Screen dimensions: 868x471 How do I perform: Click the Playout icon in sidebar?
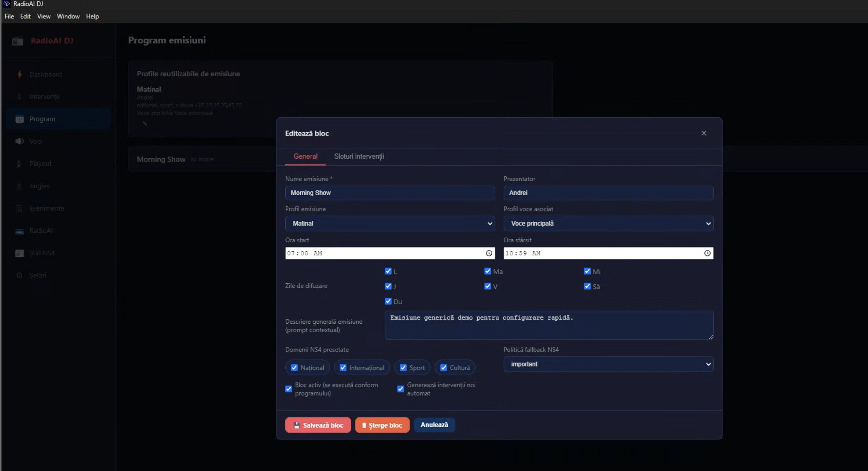click(x=19, y=164)
